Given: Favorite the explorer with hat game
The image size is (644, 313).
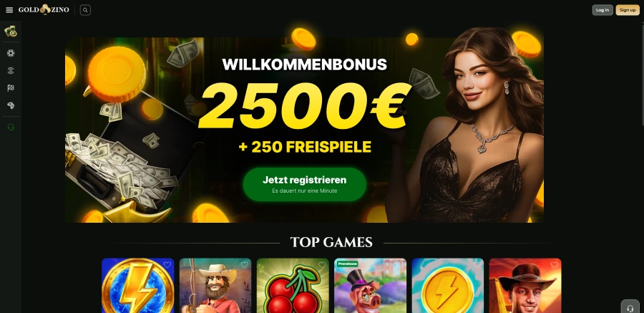Looking at the screenshot, I should 555,265.
